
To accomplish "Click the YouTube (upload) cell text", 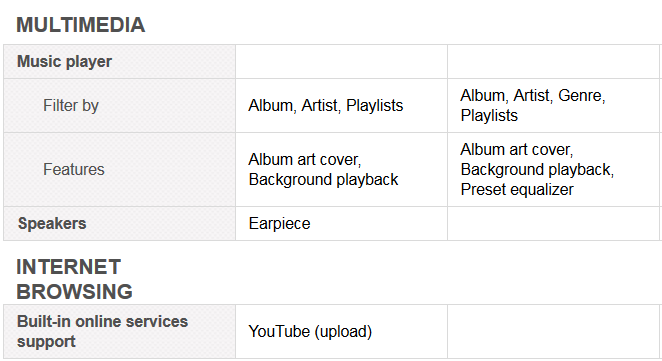I will (310, 331).
